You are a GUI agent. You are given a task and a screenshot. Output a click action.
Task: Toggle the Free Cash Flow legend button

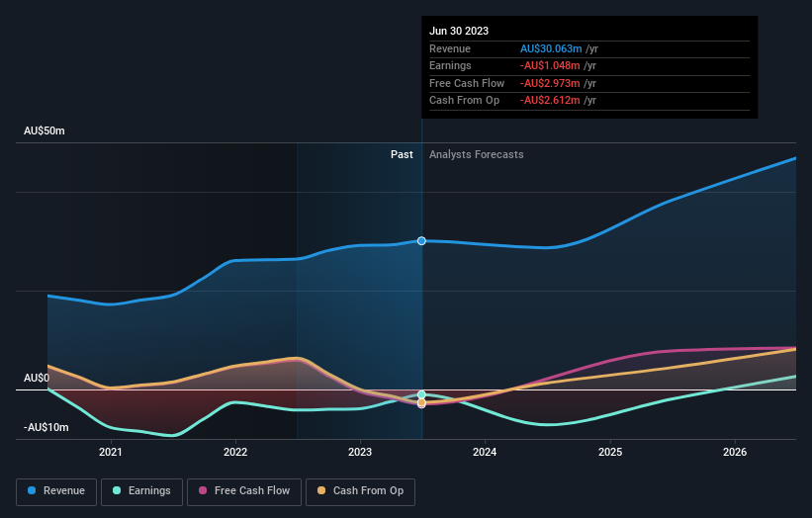tap(244, 491)
